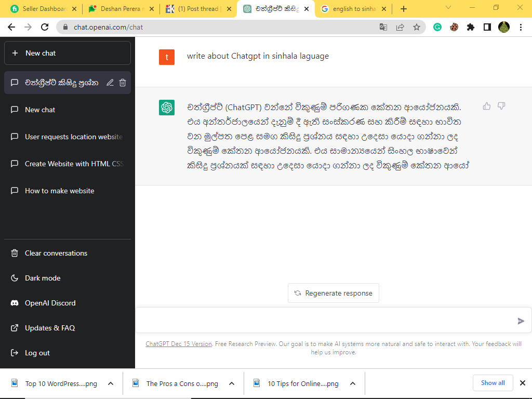Switch to english to sinhala tab
Viewport: 532px width, 399px height.
pyautogui.click(x=353, y=9)
